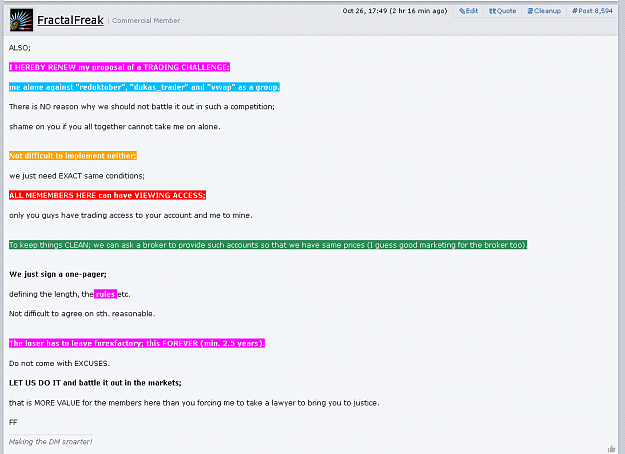
Task: Click the bold 'LET US DO IT' line
Action: [95, 383]
